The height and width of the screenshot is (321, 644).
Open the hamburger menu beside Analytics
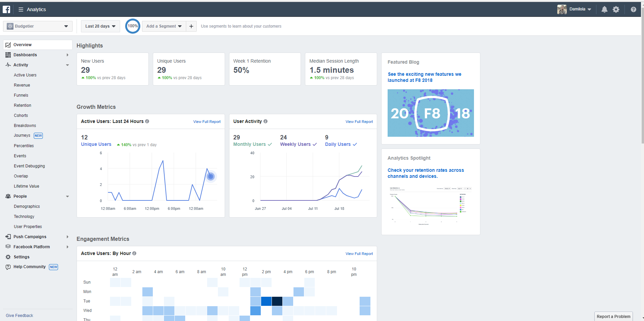click(21, 9)
